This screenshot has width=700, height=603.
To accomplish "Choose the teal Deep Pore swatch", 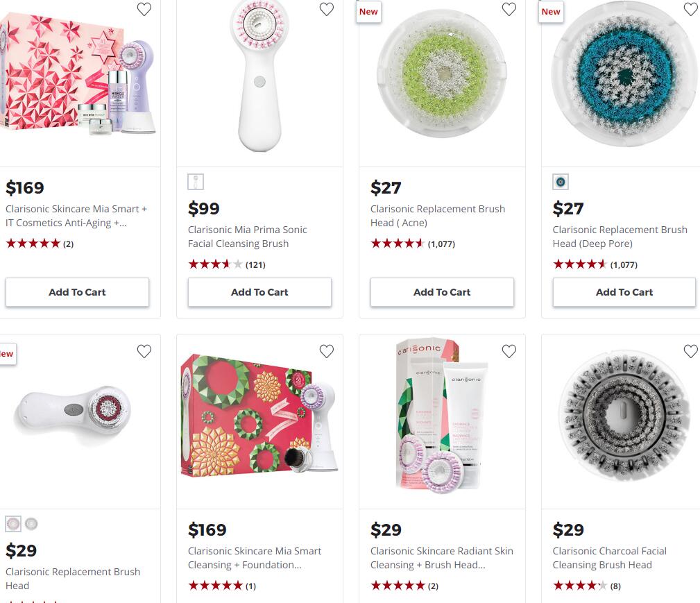I will tap(561, 182).
